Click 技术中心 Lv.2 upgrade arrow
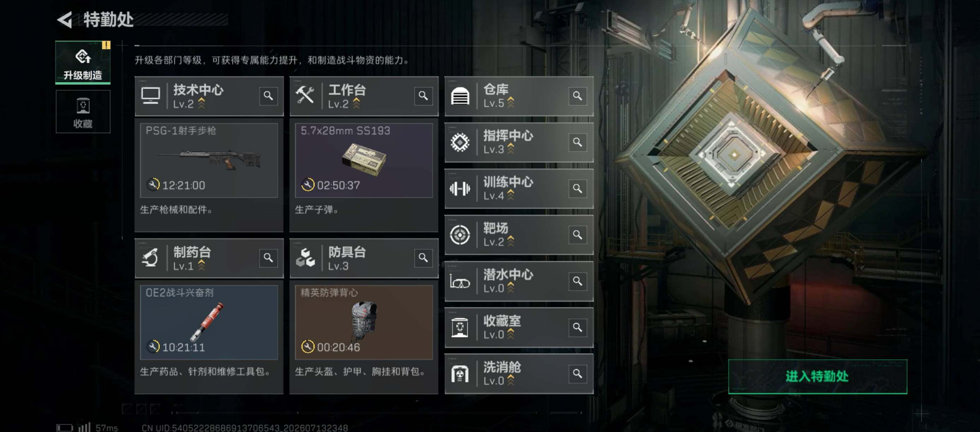 click(202, 103)
